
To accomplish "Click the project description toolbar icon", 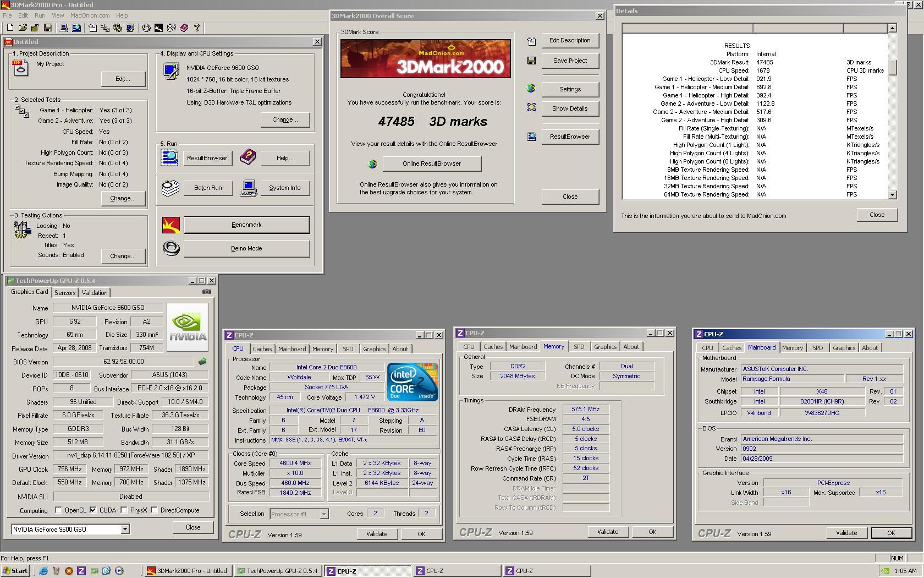I will (92, 28).
